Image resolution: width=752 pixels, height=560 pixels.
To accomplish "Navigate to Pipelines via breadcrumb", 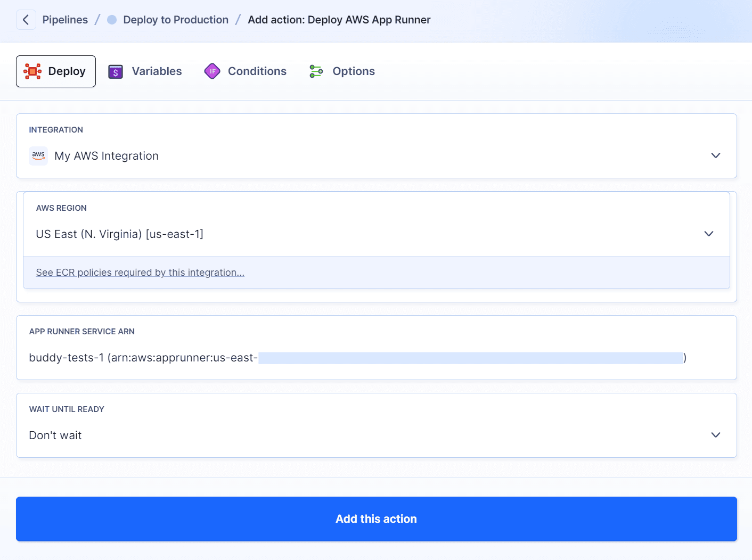I will click(65, 19).
